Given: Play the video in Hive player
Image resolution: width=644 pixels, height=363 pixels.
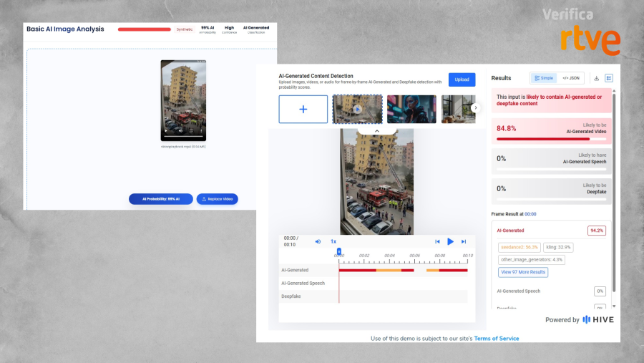Looking at the screenshot, I should point(450,241).
